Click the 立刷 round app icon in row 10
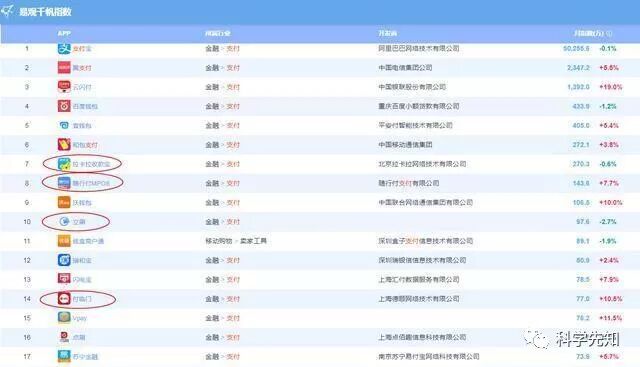 (x=64, y=222)
